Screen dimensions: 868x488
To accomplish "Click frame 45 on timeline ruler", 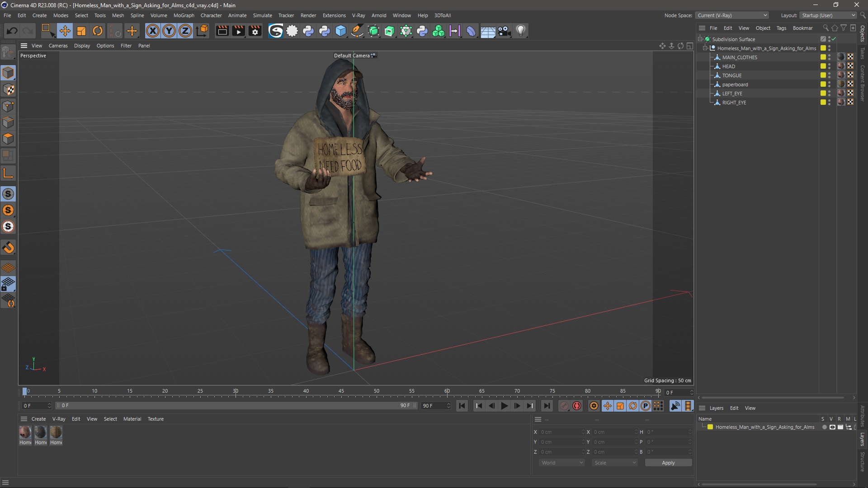I will (341, 391).
